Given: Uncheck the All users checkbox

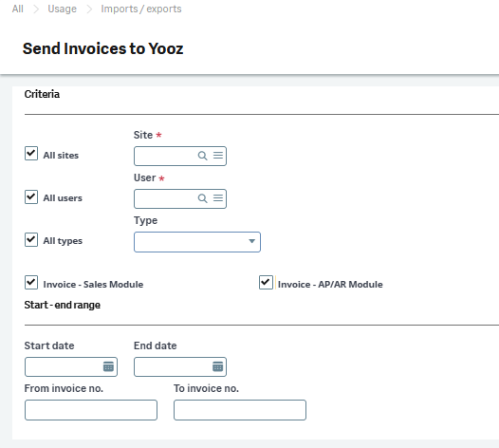Looking at the screenshot, I should click(x=31, y=196).
